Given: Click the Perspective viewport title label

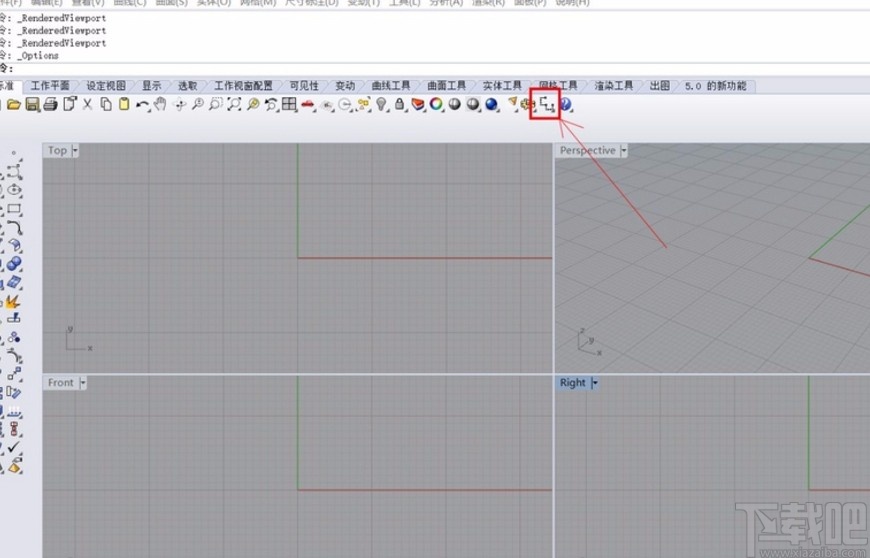Looking at the screenshot, I should (588, 150).
